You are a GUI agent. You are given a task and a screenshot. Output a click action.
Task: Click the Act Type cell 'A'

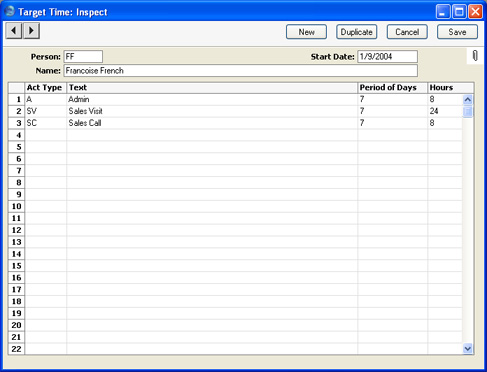coord(46,99)
